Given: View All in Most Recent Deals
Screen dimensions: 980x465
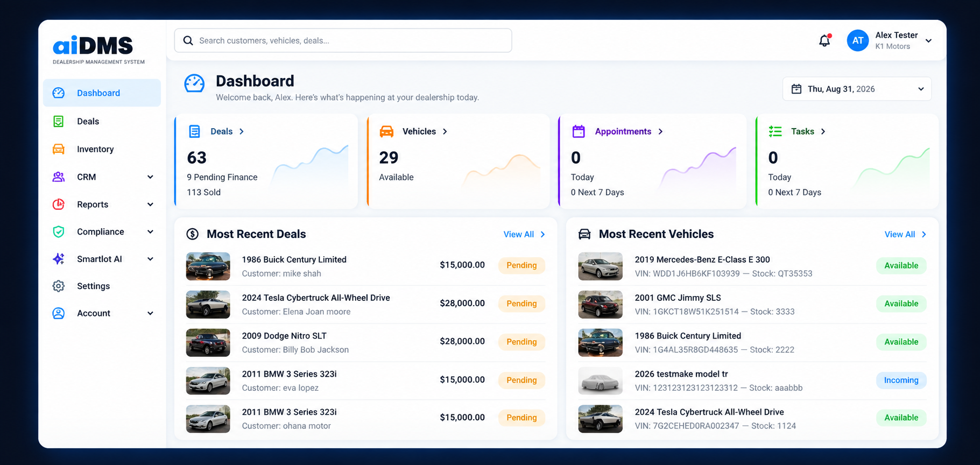Looking at the screenshot, I should [524, 234].
